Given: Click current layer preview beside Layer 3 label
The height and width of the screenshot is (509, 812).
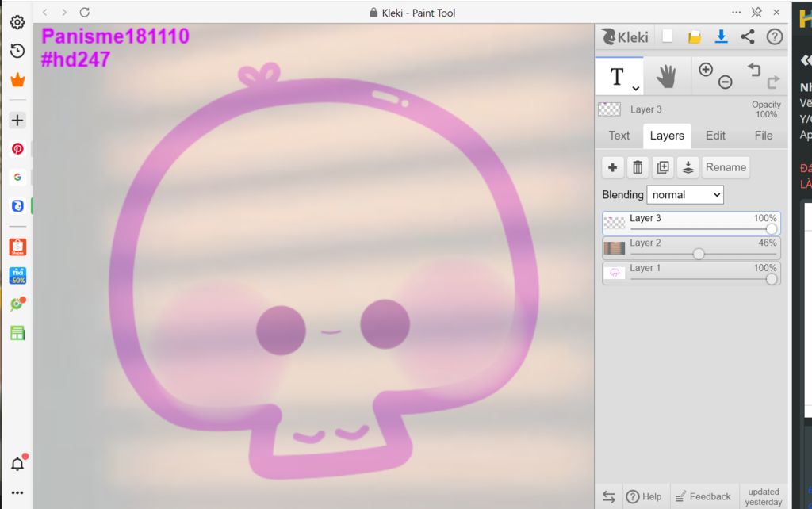Looking at the screenshot, I should click(x=610, y=109).
